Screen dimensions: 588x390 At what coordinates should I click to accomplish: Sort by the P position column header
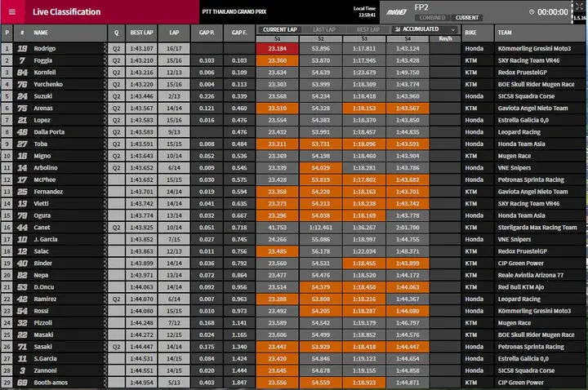coord(7,33)
